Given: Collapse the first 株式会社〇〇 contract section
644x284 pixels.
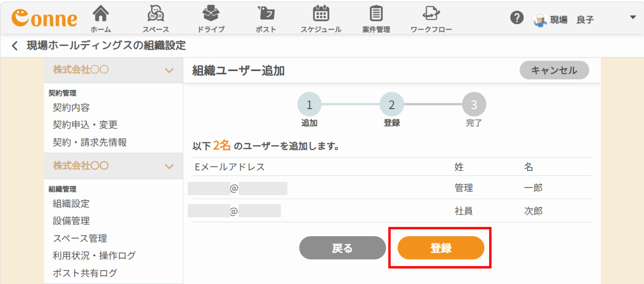Looking at the screenshot, I should tap(169, 70).
